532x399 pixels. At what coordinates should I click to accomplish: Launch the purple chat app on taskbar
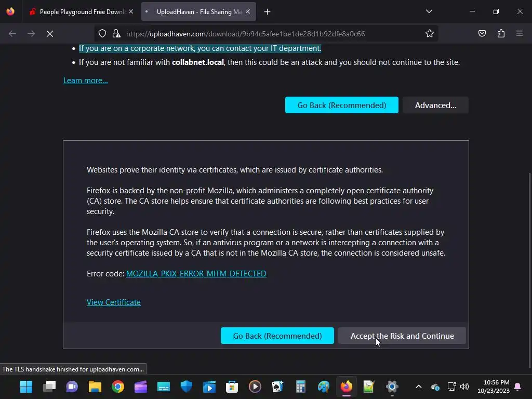click(x=72, y=387)
